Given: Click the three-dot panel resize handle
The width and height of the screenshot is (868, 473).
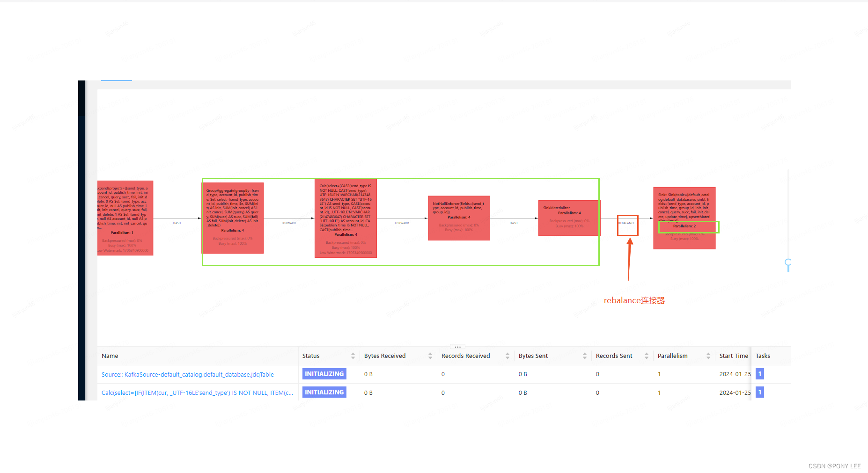Looking at the screenshot, I should (x=457, y=347).
